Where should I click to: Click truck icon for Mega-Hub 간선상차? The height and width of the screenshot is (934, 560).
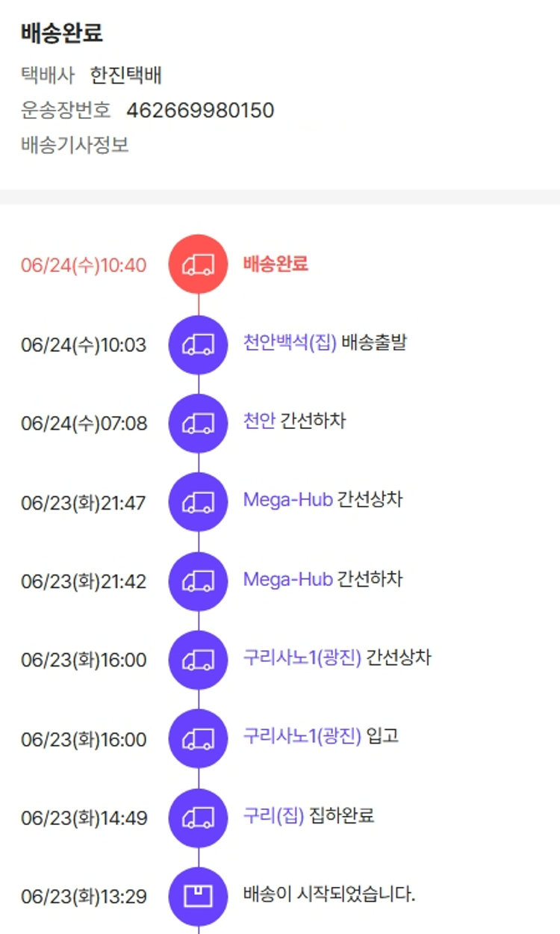tap(199, 502)
